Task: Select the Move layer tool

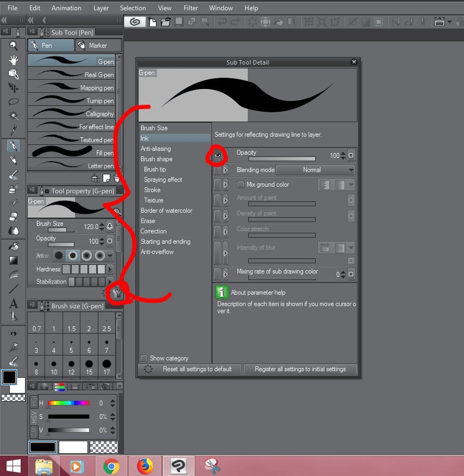Action: pos(13,88)
